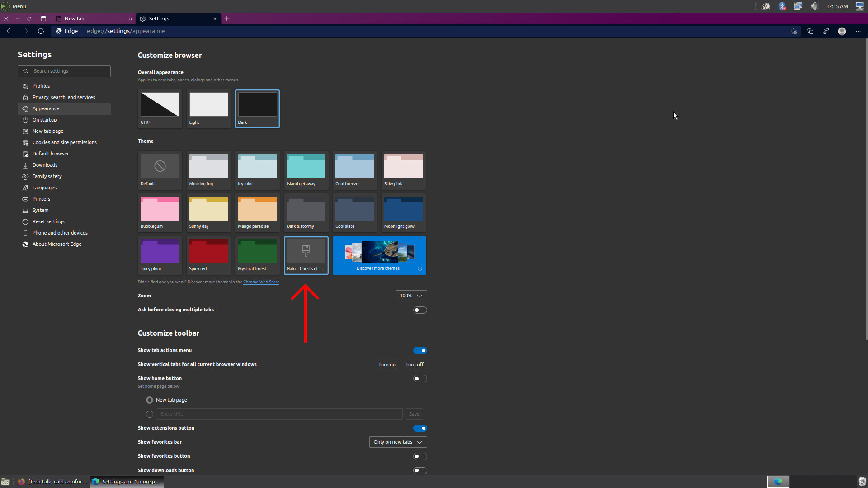868x488 pixels.
Task: Select the Mystical forest theme swatch
Action: [x=257, y=255]
